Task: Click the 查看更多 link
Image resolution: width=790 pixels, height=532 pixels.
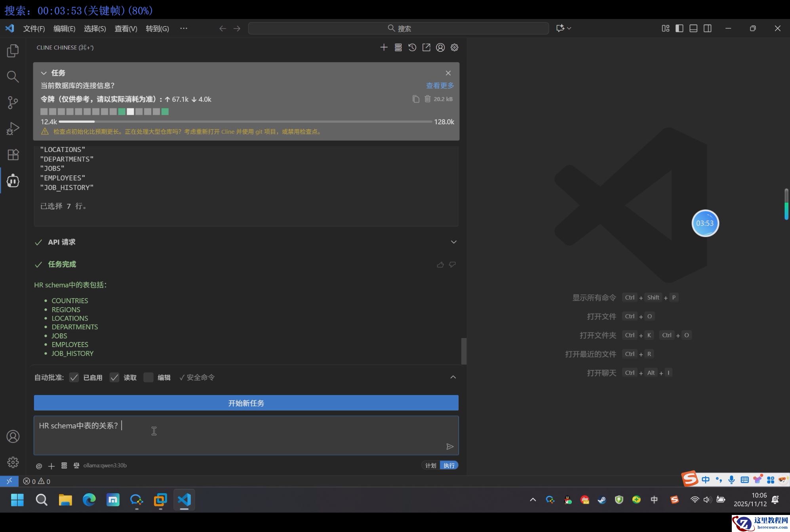Action: point(440,85)
